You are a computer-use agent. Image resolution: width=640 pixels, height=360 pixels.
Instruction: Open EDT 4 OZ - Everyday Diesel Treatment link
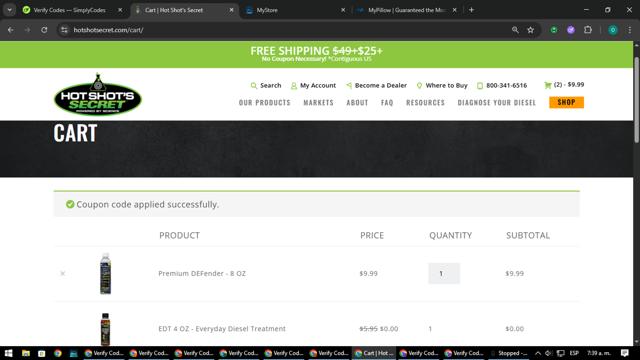coord(222,329)
